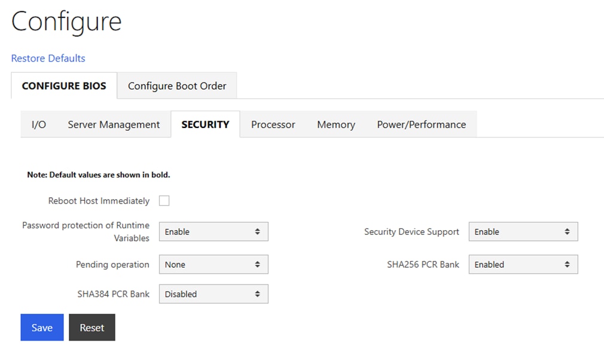Switch to the Configure Boot Order tab
This screenshot has width=604, height=364.
[177, 86]
